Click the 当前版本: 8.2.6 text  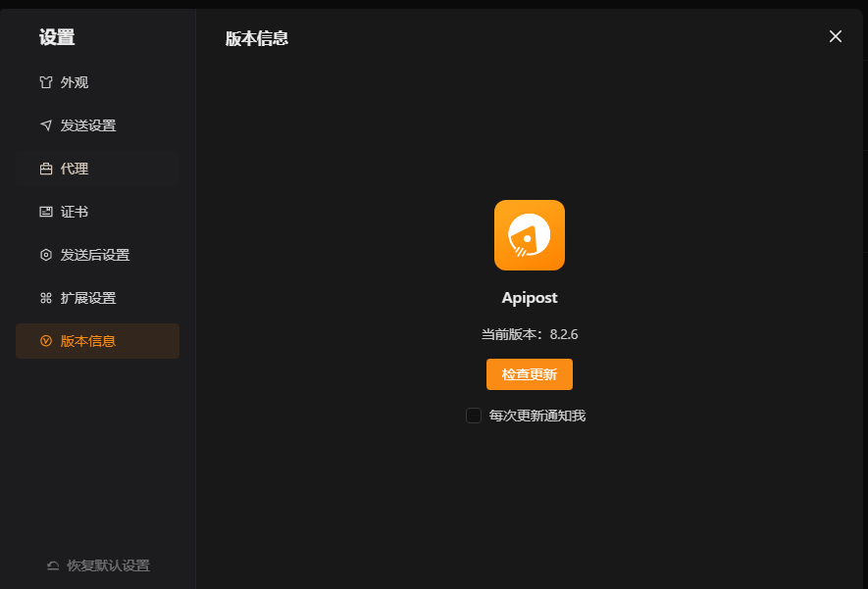[x=530, y=334]
